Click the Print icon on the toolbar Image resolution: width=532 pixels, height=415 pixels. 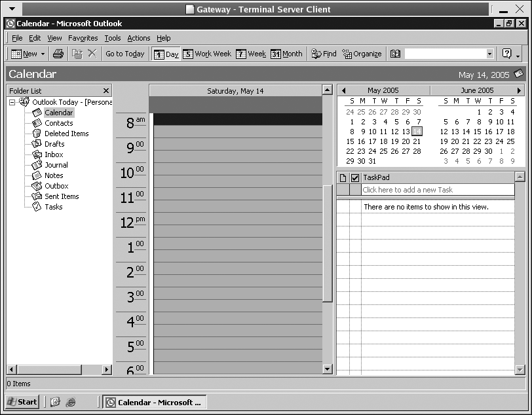click(x=58, y=54)
